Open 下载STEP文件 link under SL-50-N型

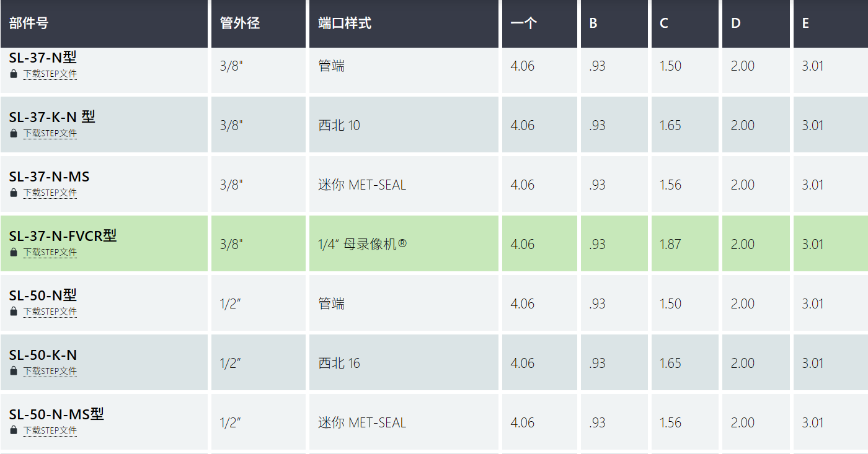[x=50, y=312]
